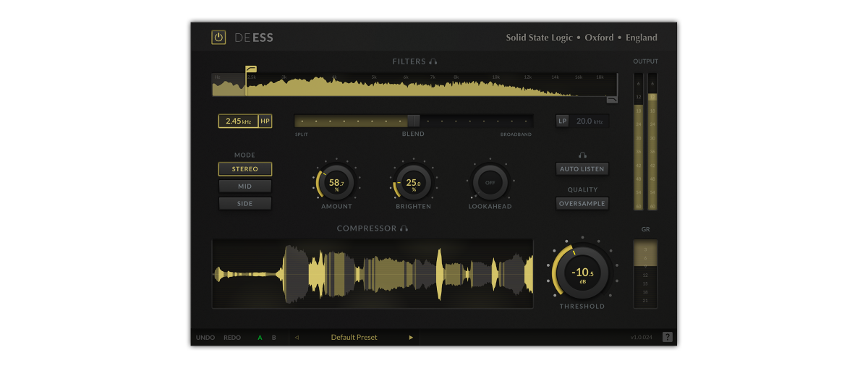Select Stereo mode

point(245,169)
